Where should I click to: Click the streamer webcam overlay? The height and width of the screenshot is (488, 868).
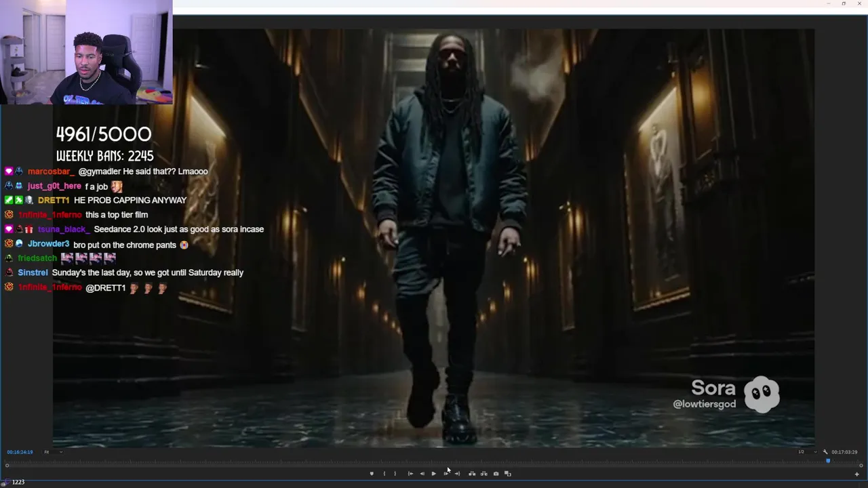coord(86,52)
